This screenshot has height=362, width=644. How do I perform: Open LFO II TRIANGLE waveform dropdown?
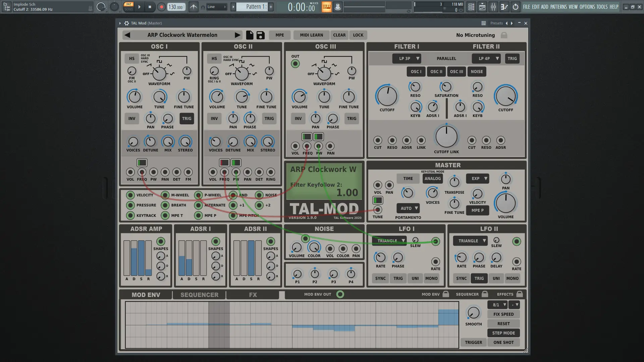[x=470, y=241]
